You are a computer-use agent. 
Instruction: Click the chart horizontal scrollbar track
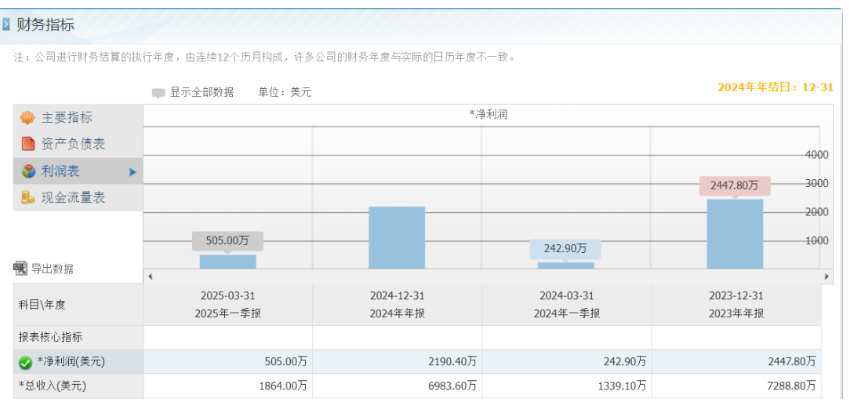tap(488, 276)
